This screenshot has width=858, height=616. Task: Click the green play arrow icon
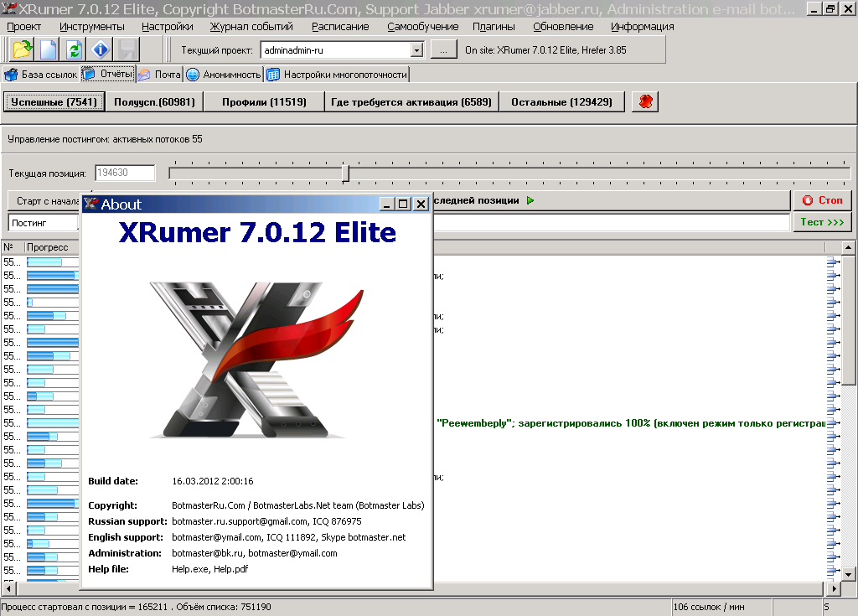point(530,200)
